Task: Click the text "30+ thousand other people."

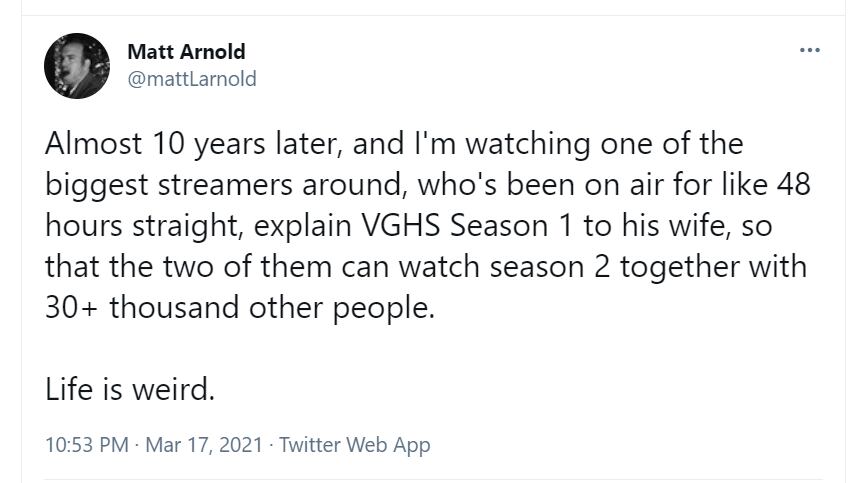Action: point(240,307)
